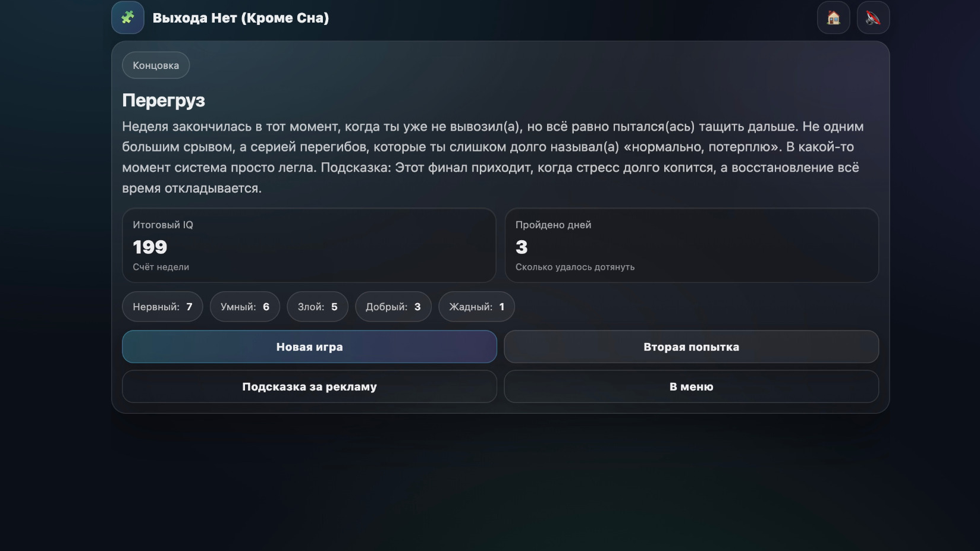
Task: Select the Нервный: 7 stat chip
Action: coord(162,307)
